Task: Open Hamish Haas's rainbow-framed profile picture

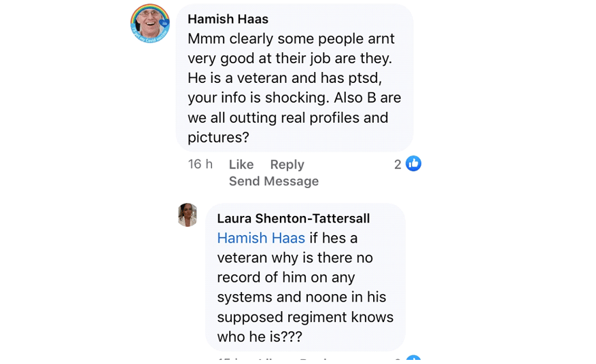Action: click(150, 23)
